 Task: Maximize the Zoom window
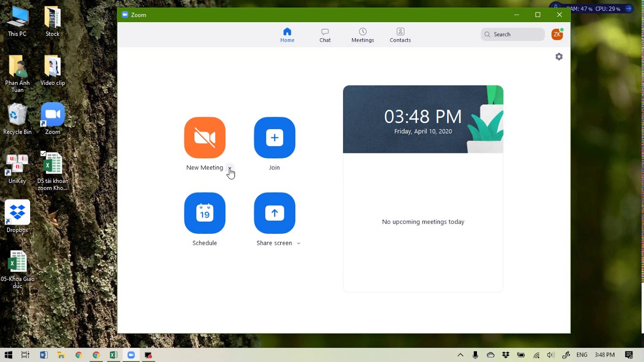pyautogui.click(x=538, y=15)
